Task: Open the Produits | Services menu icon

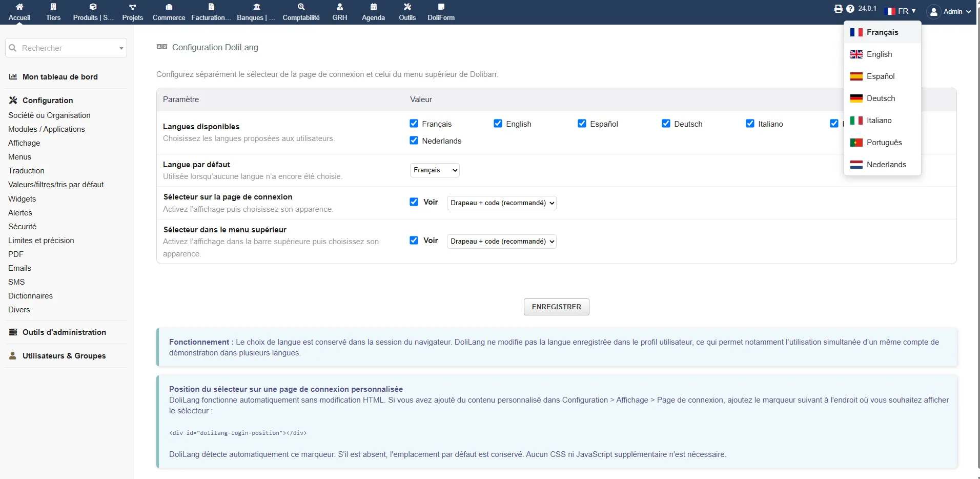Action: (x=93, y=7)
